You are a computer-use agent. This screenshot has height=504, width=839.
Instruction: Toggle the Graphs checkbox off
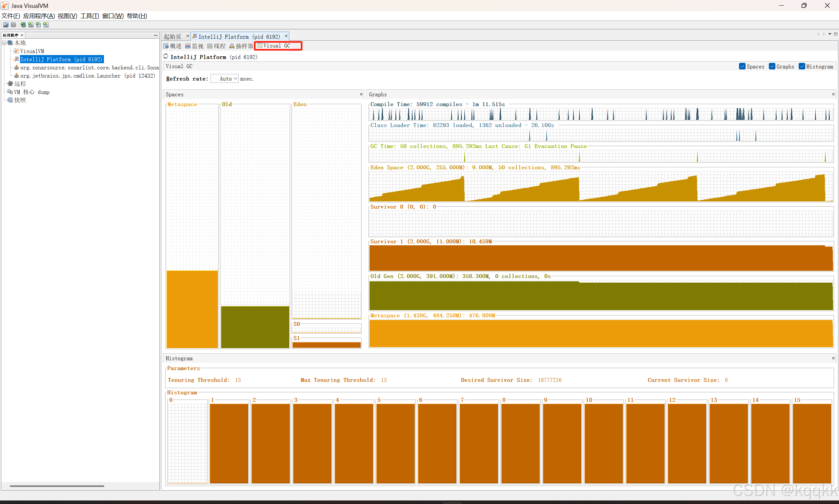tap(772, 66)
